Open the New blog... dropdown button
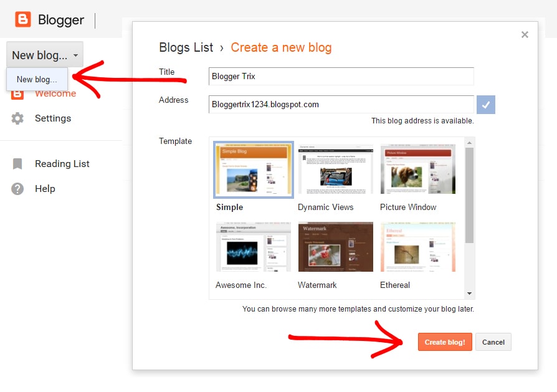The height and width of the screenshot is (392, 557). tap(45, 54)
